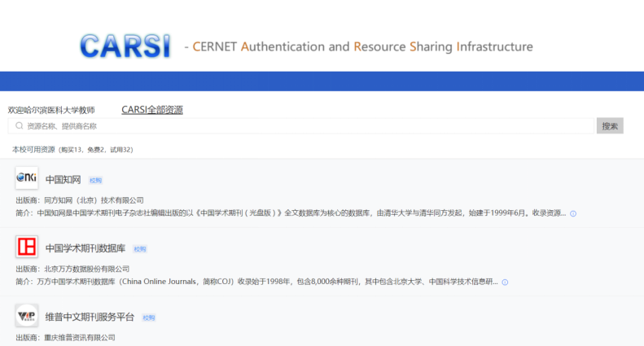
Task: Click the VIP logo for 维普中文期刊服务平台
Action: 27,316
